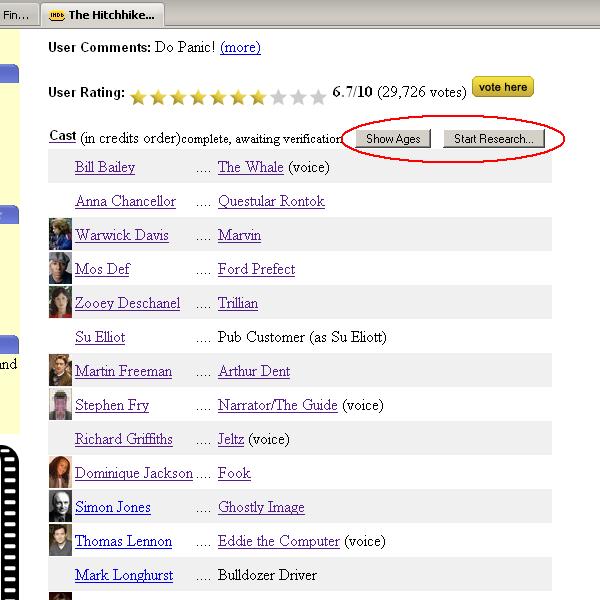The image size is (600, 600).
Task: Select the '(29,726 votes)' text
Action: (x=422, y=92)
